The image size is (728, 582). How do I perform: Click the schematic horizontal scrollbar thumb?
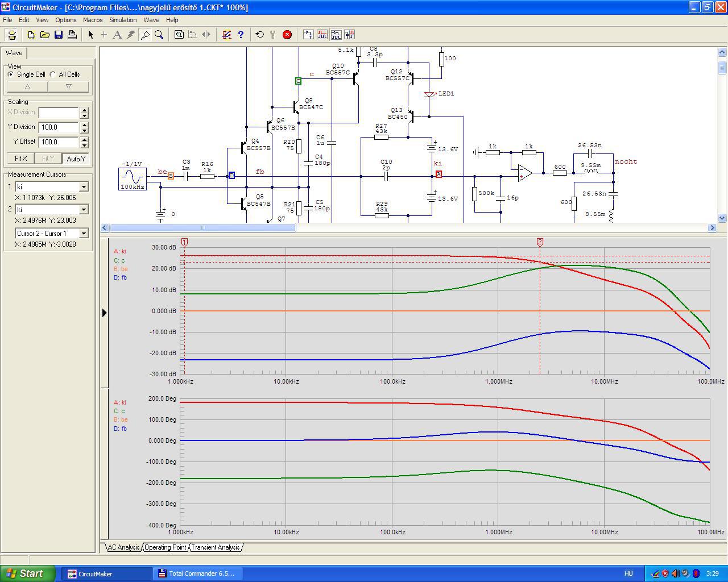(x=202, y=228)
